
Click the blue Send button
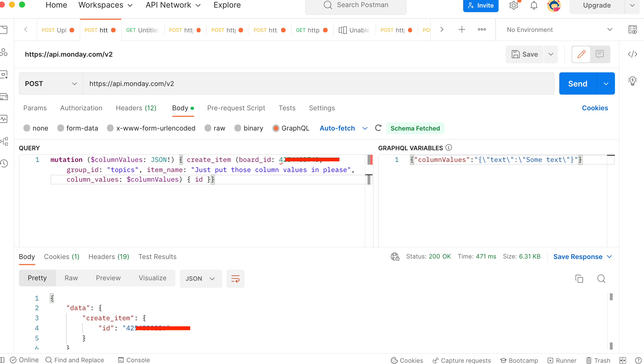click(578, 83)
